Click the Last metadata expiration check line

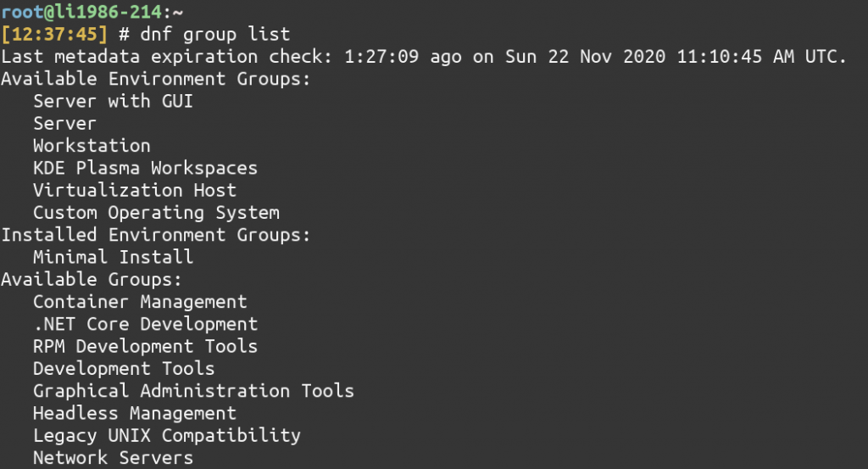pos(424,57)
